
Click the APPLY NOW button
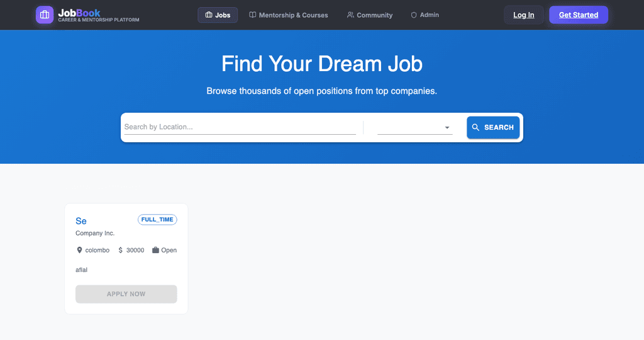point(126,294)
